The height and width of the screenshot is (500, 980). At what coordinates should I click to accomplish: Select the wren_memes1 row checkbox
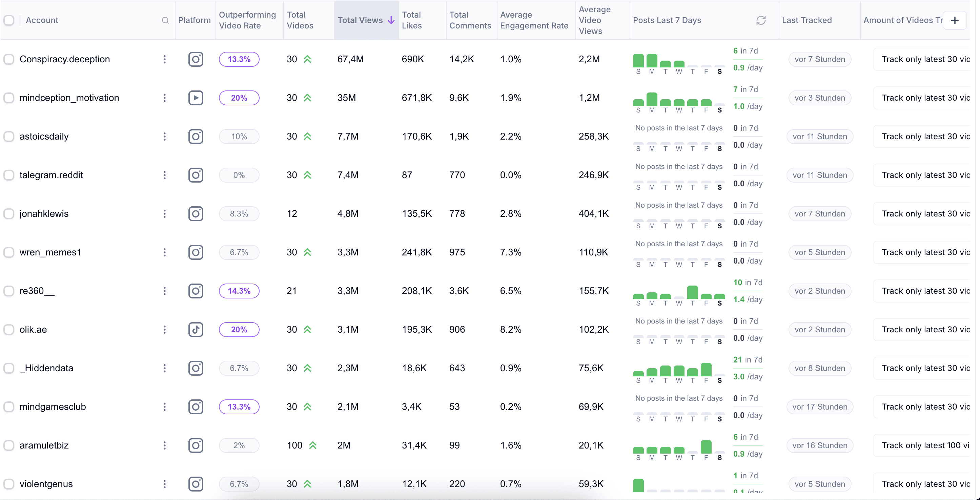(x=9, y=252)
